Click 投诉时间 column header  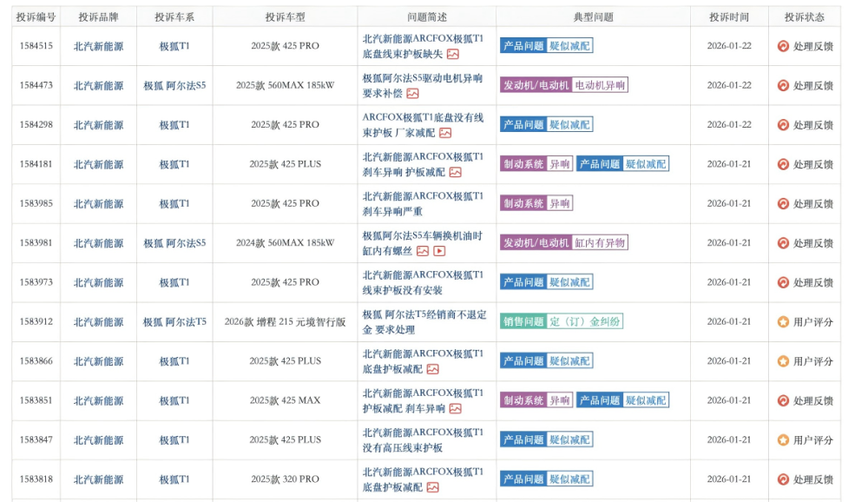[x=728, y=17]
